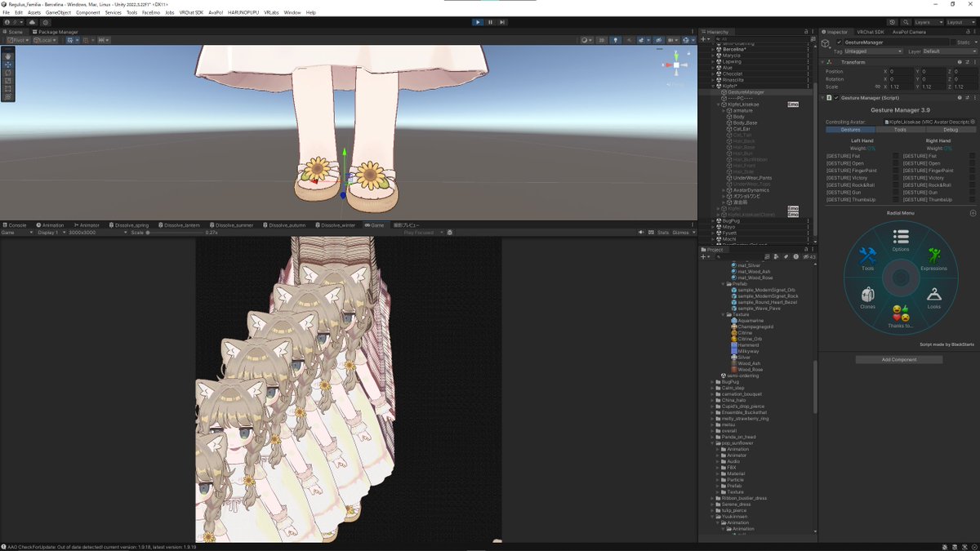980x551 pixels.
Task: Click the Radial Menu plus circle icon
Action: [973, 213]
